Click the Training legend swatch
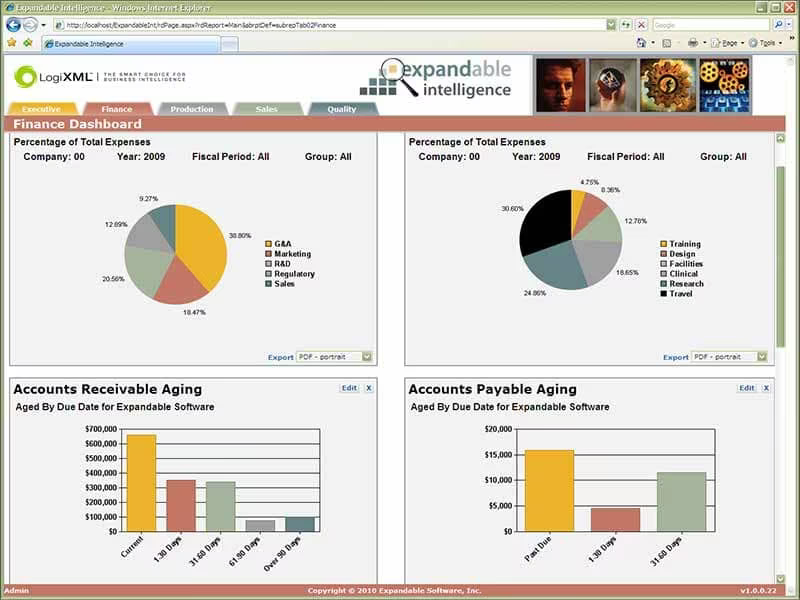The width and height of the screenshot is (800, 600). click(x=664, y=244)
